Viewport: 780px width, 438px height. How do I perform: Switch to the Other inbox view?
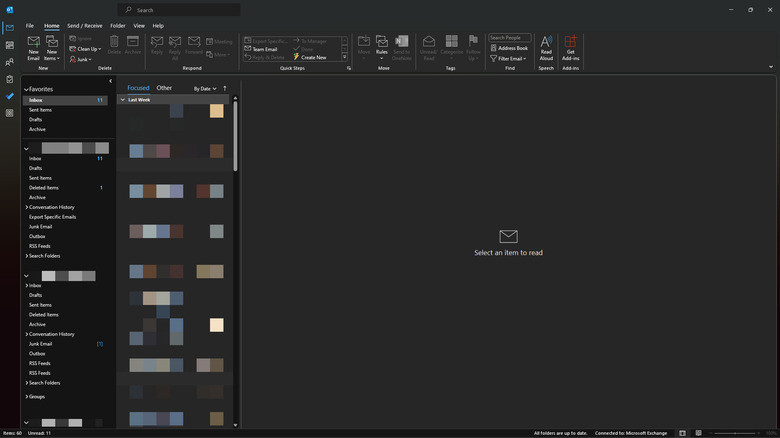[x=164, y=88]
